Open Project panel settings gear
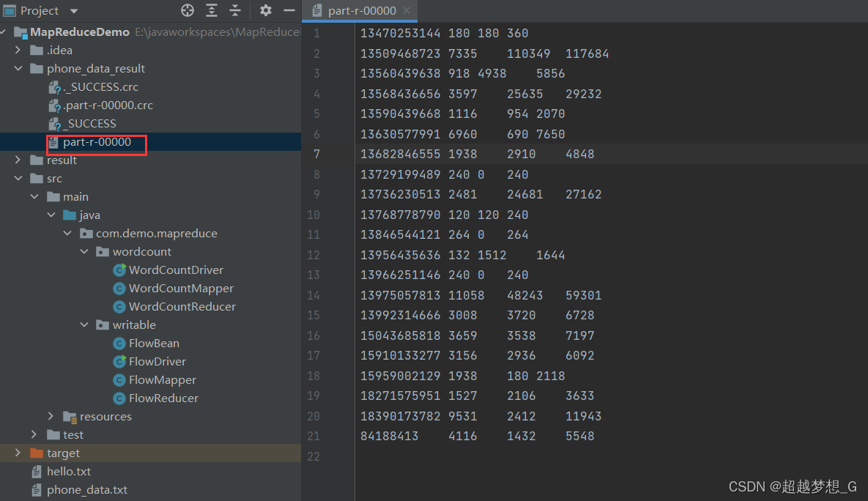868x501 pixels. (x=266, y=10)
